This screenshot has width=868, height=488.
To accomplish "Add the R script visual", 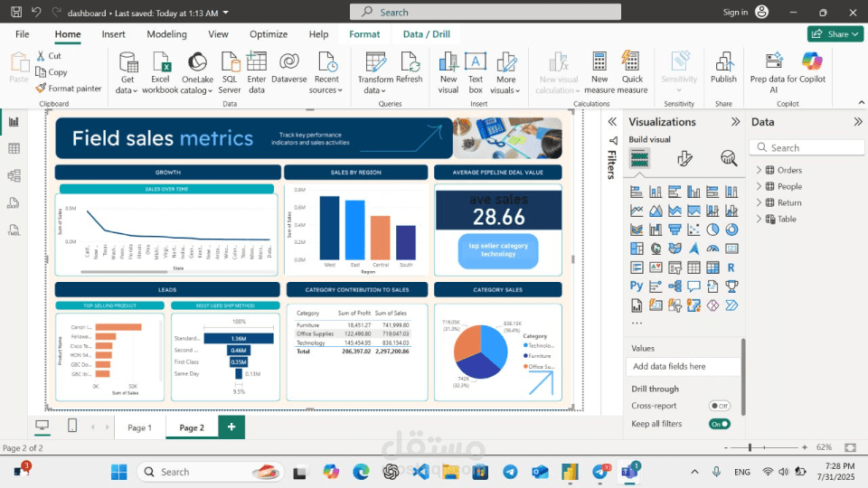I will click(x=731, y=267).
